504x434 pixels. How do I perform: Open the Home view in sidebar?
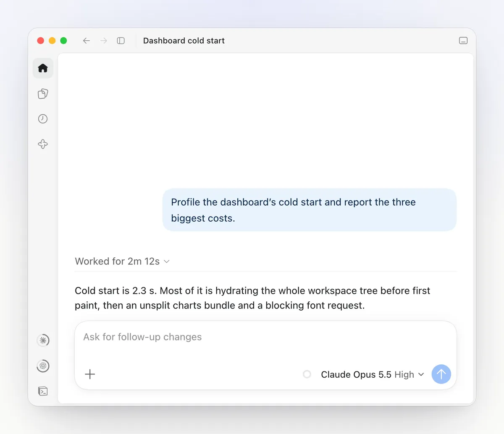[x=43, y=68]
